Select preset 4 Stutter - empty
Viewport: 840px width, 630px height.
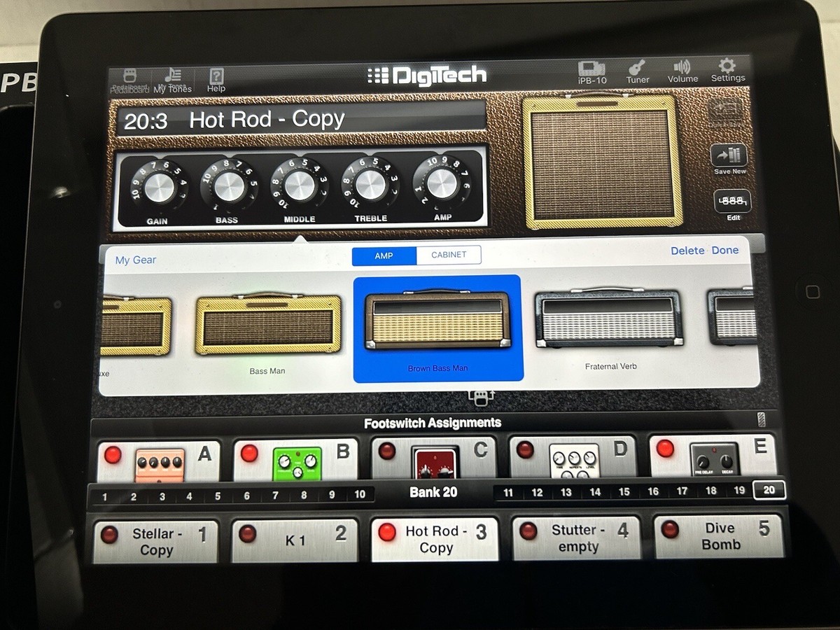[x=576, y=538]
